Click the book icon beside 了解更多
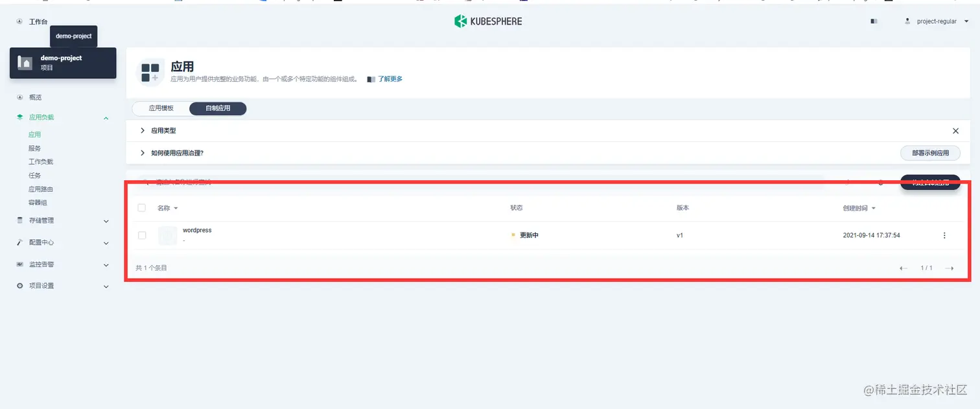The height and width of the screenshot is (409, 980). pyautogui.click(x=371, y=79)
